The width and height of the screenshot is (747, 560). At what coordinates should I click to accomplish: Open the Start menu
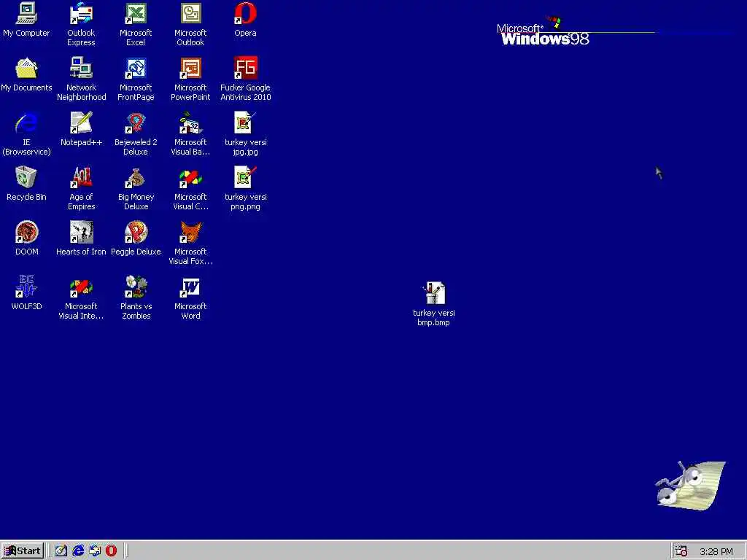pyautogui.click(x=23, y=551)
